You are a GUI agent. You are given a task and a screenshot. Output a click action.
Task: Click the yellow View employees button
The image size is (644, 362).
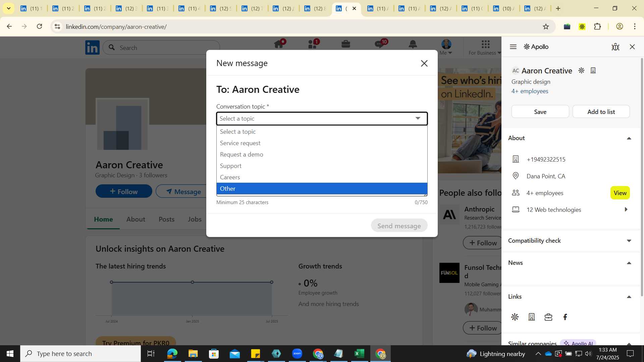click(620, 193)
